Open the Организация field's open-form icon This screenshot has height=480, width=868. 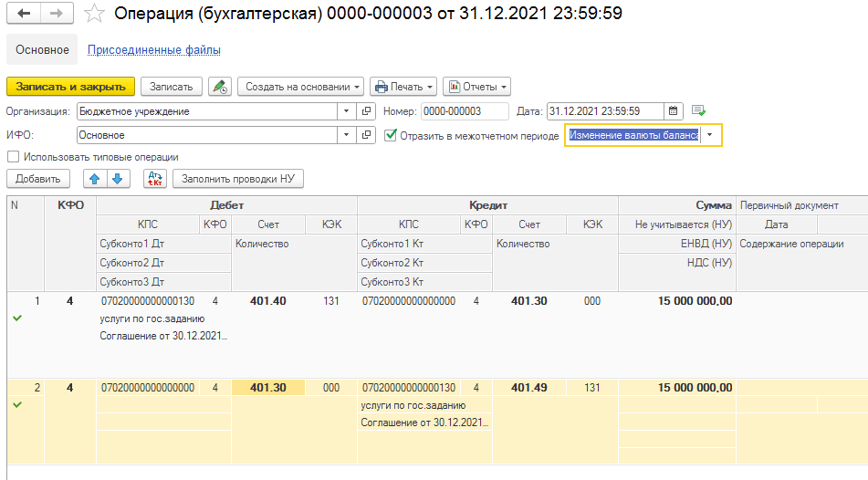point(367,111)
